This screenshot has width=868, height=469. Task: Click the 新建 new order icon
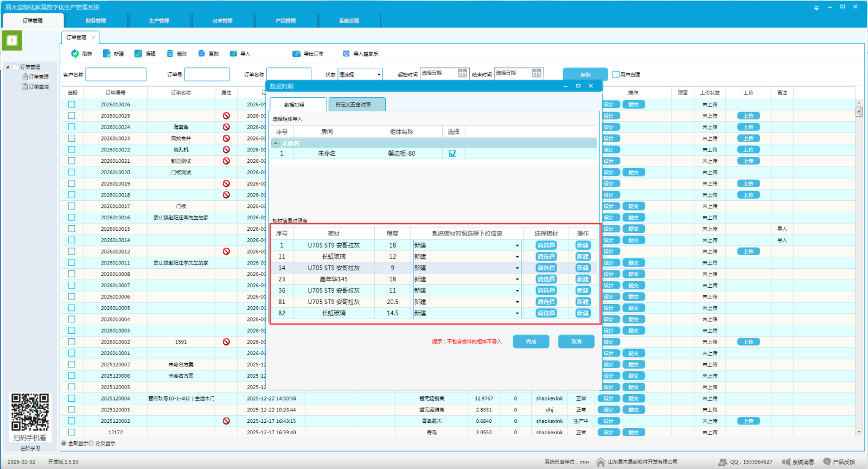(x=107, y=54)
